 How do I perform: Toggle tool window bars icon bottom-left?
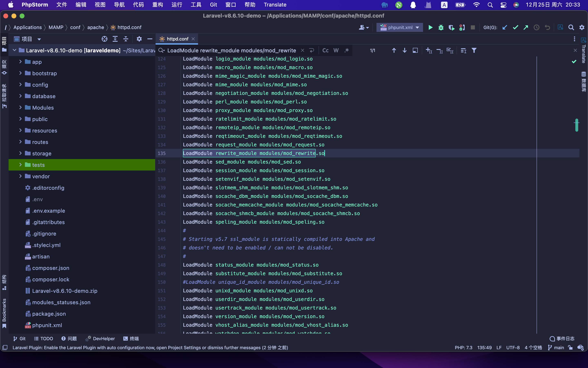tap(5, 348)
